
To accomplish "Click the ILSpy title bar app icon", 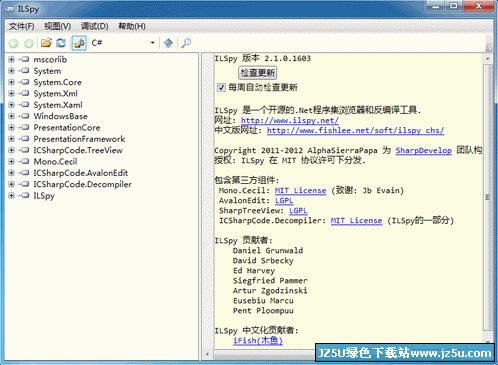I will click(x=10, y=9).
